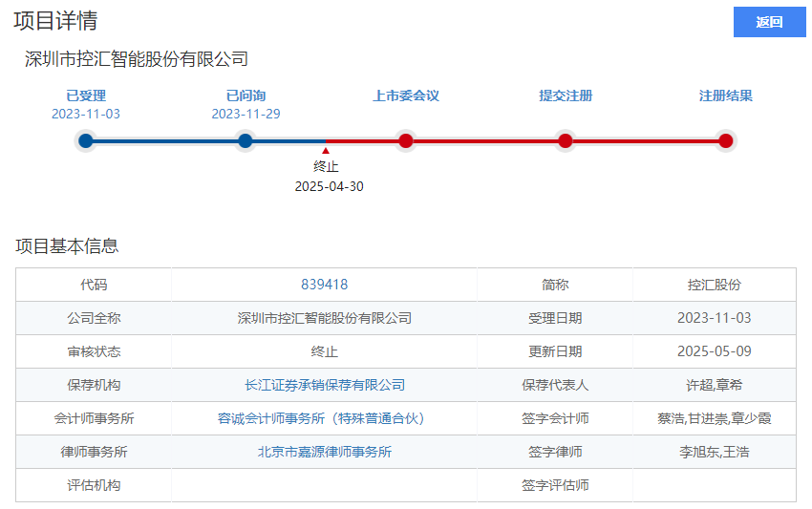Click the 已问询 stage label
This screenshot has height=509, width=812.
246,95
